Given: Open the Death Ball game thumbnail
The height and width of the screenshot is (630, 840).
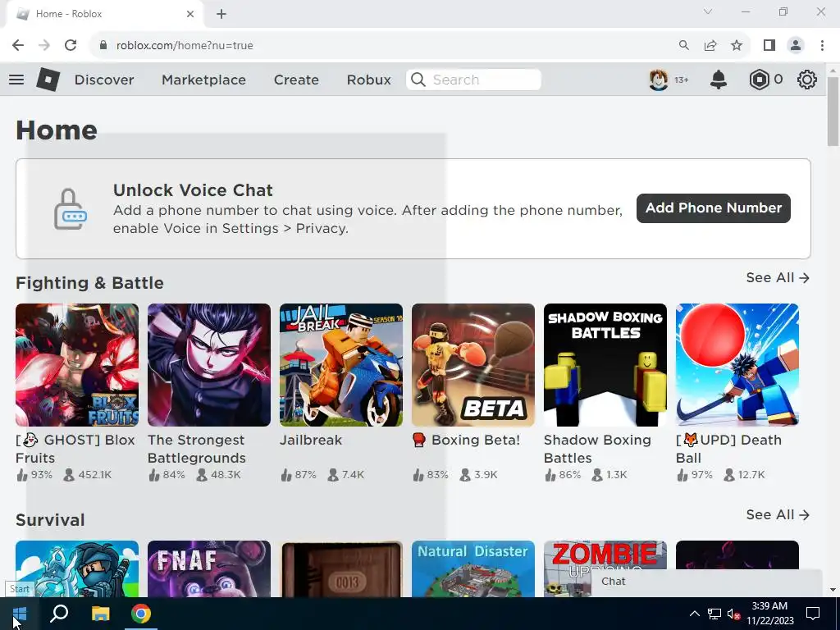Looking at the screenshot, I should 737,365.
